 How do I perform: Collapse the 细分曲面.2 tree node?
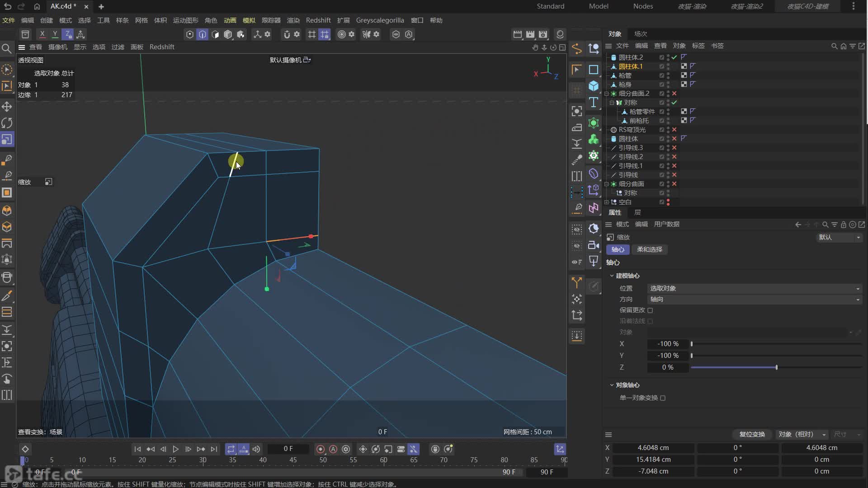click(607, 94)
